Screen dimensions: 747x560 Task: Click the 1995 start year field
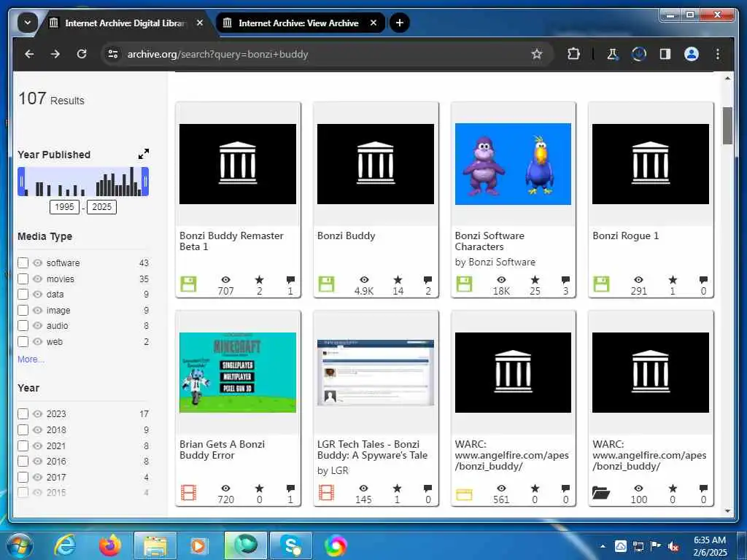64,207
